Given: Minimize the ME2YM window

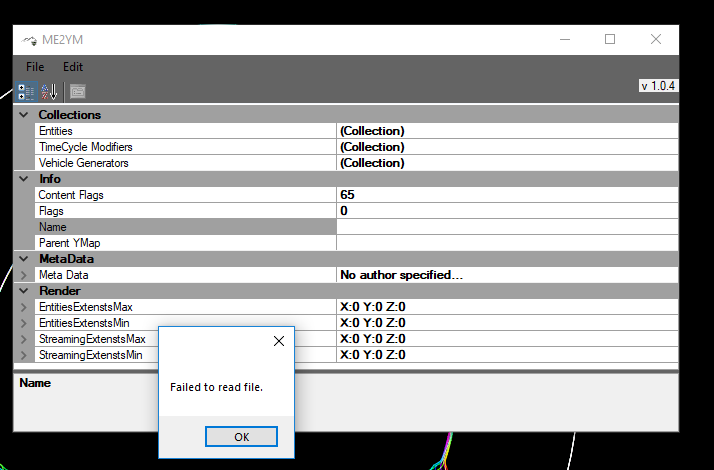Looking at the screenshot, I should click(564, 39).
